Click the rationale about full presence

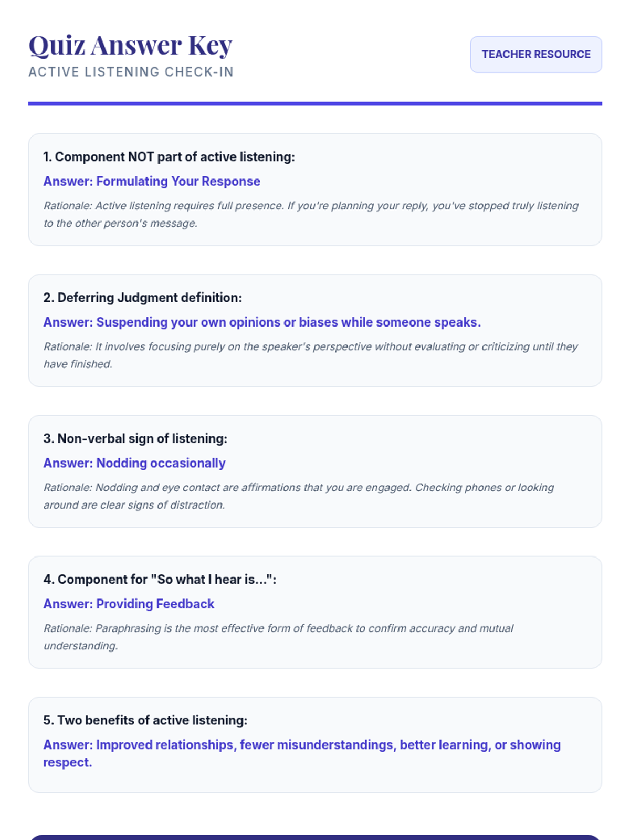pyautogui.click(x=311, y=214)
